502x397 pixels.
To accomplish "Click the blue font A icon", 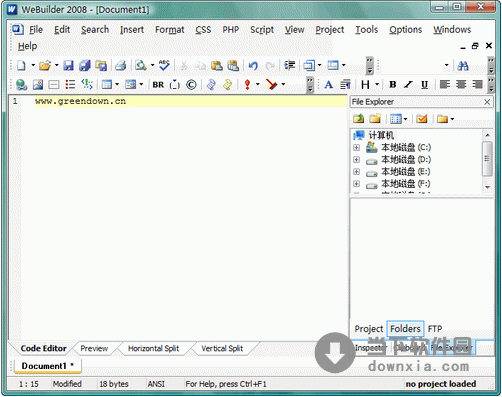I will tap(329, 85).
